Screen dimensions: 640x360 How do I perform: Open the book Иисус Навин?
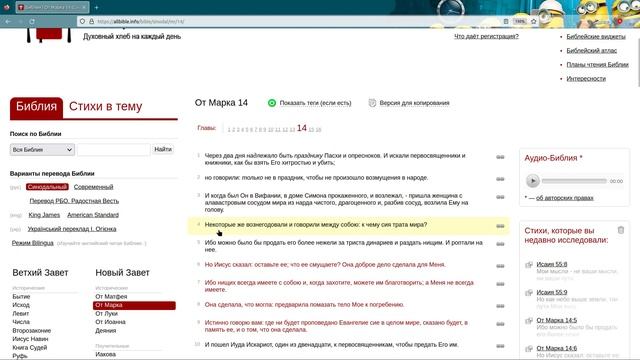(30, 339)
